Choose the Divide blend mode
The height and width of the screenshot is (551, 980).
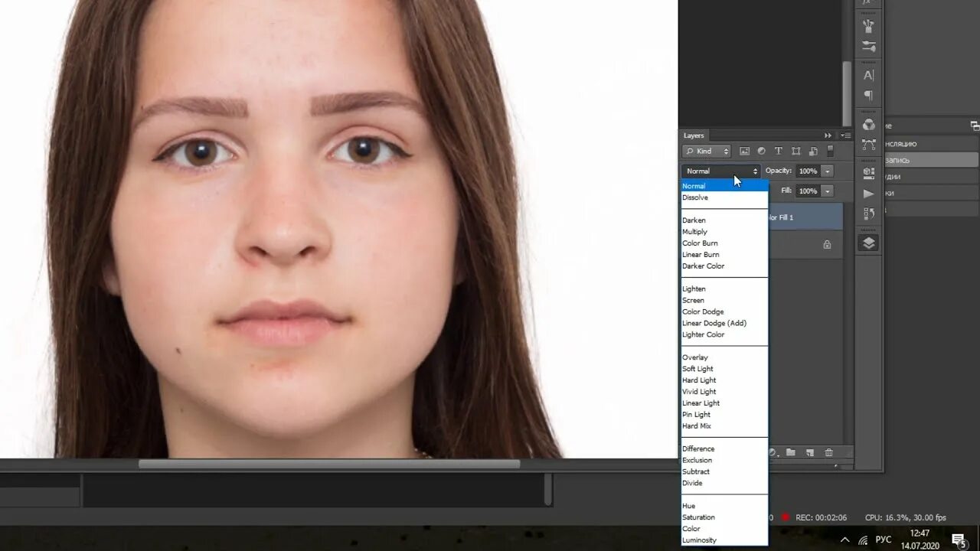[724, 484]
